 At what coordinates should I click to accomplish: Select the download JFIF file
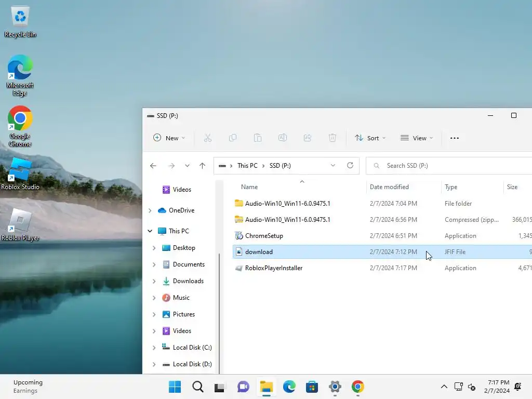pyautogui.click(x=382, y=252)
